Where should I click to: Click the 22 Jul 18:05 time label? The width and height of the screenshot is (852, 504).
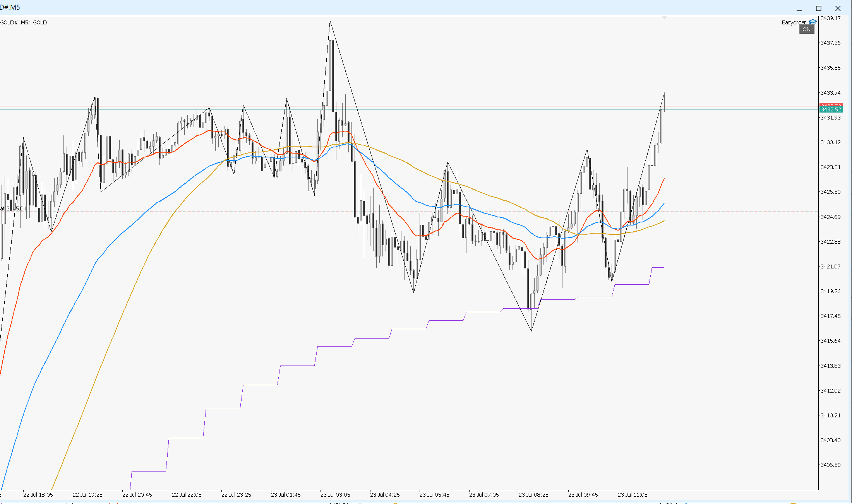pyautogui.click(x=38, y=495)
